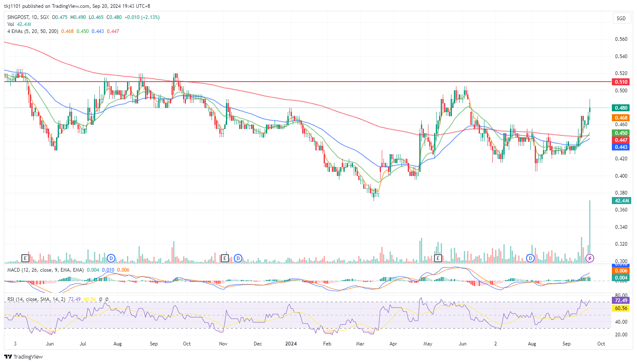Click the yellow 60.56 RSI axis tag

621,308
